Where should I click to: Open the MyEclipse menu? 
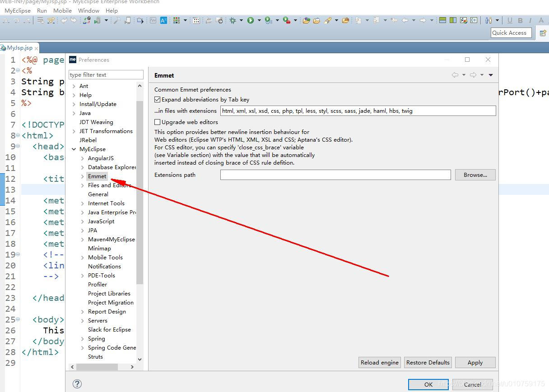tap(18, 10)
